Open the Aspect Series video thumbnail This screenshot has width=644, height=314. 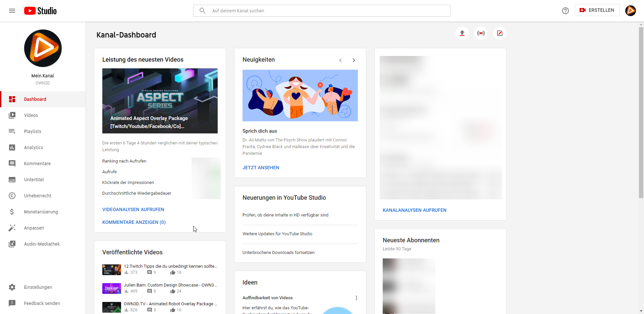coord(160,101)
